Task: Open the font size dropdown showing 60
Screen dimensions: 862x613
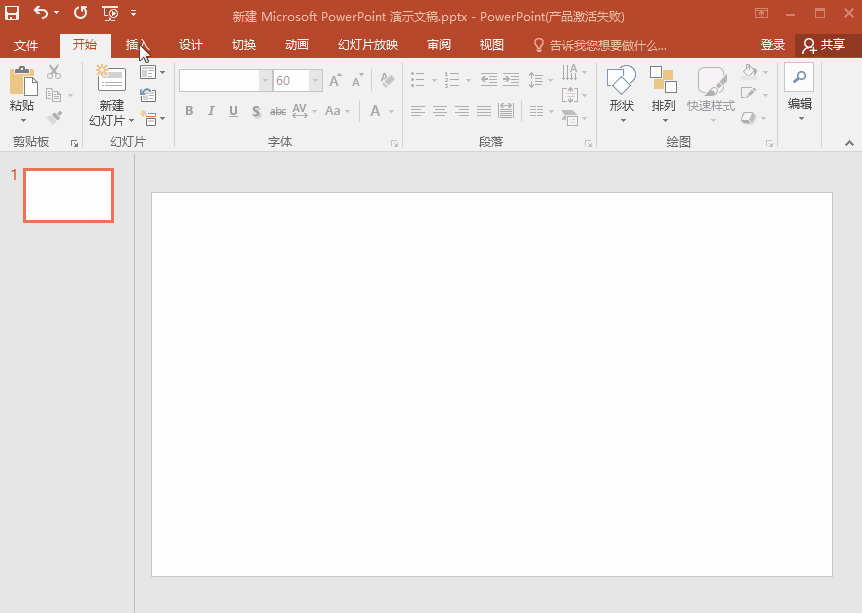Action: [316, 81]
